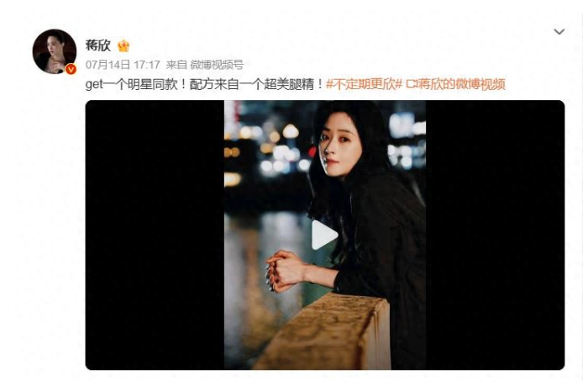The width and height of the screenshot is (588, 381).
Task: Click the small video icon before 蒋欣的微博视频
Action: [412, 84]
